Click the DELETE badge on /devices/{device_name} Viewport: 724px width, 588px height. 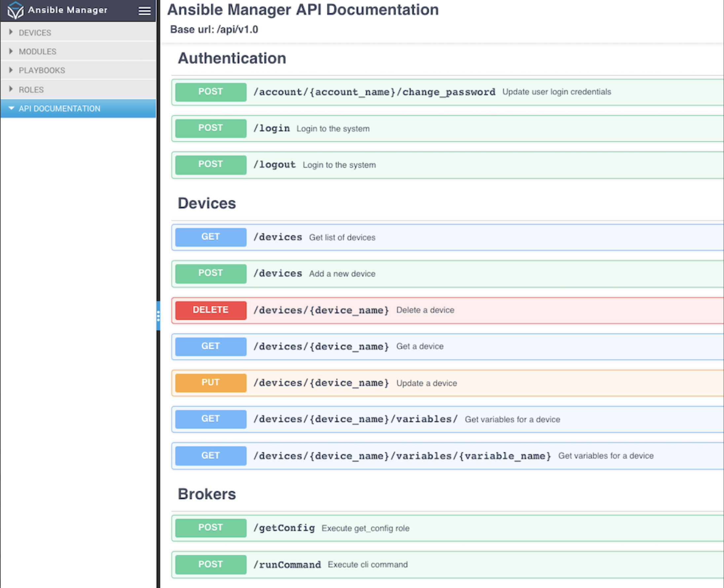tap(210, 310)
